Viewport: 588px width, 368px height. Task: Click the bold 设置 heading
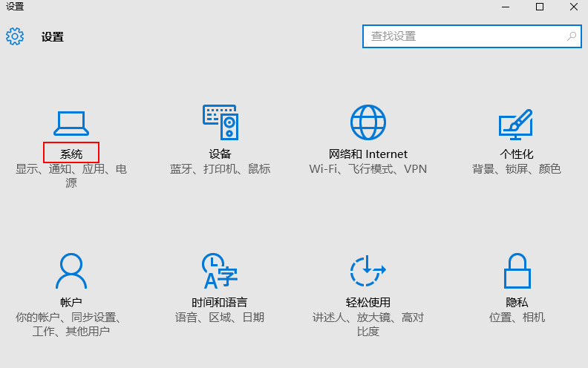tap(53, 36)
